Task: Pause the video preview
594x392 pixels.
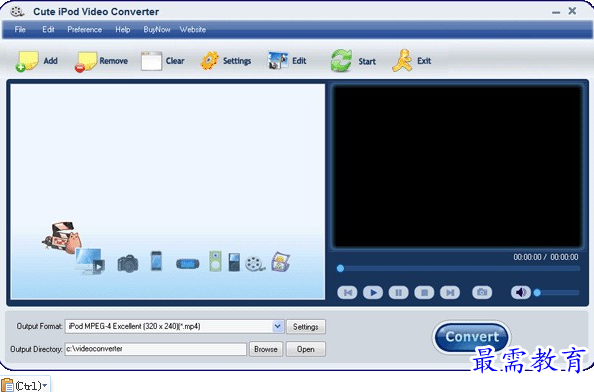Action: (399, 292)
